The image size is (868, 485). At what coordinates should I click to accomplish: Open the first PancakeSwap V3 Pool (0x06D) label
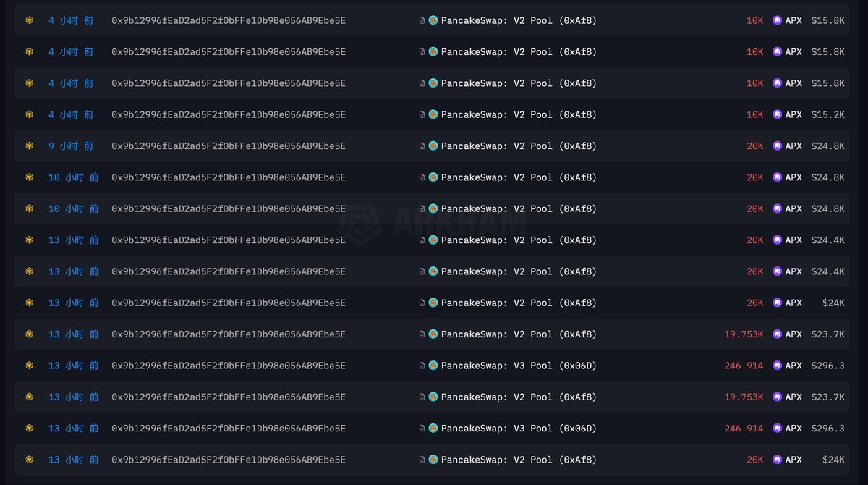[519, 366]
